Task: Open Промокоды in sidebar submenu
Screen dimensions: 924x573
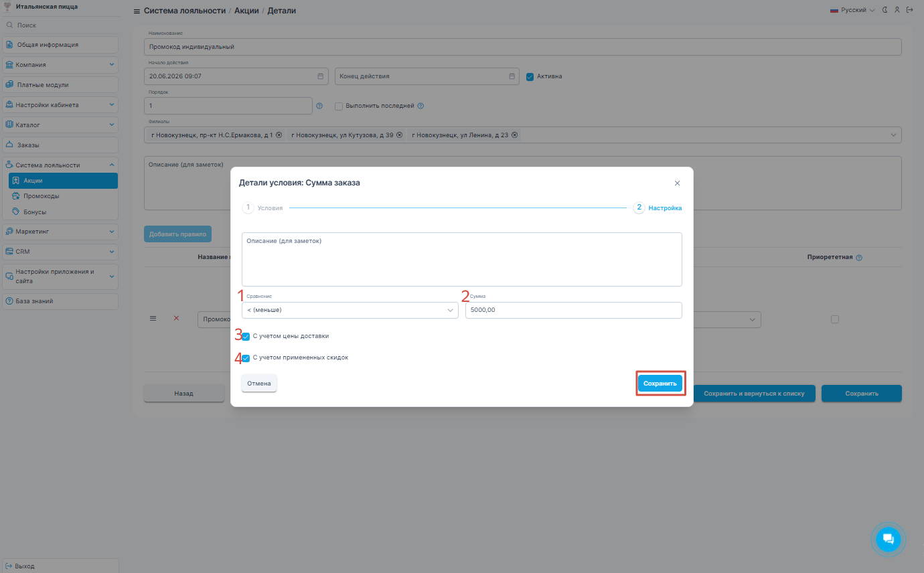Action: tap(63, 196)
